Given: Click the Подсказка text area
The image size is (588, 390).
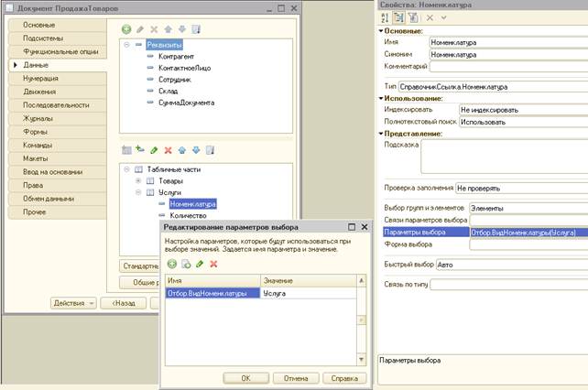Looking at the screenshot, I should [505, 157].
